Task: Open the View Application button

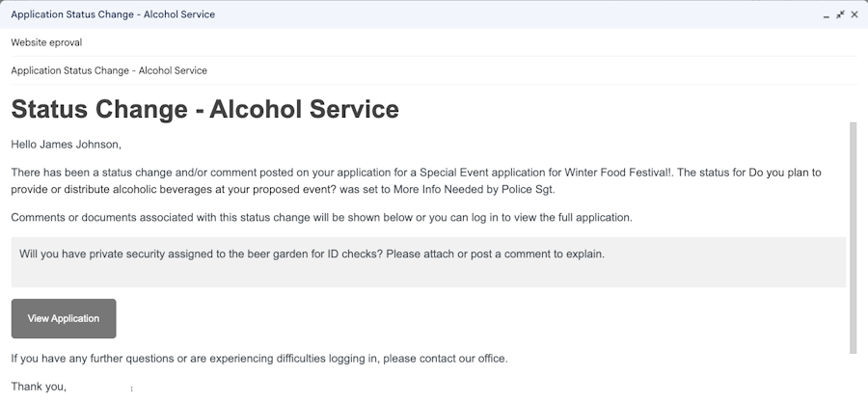Action: (x=64, y=319)
